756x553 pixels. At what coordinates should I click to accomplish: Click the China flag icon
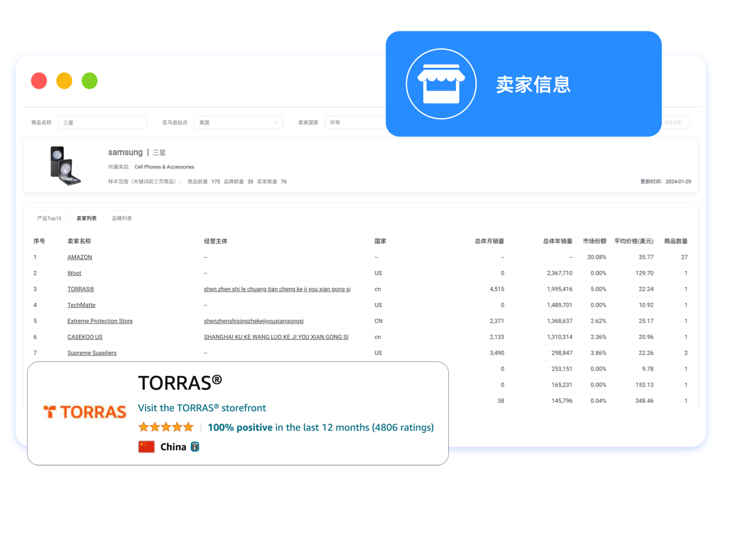[146, 447]
